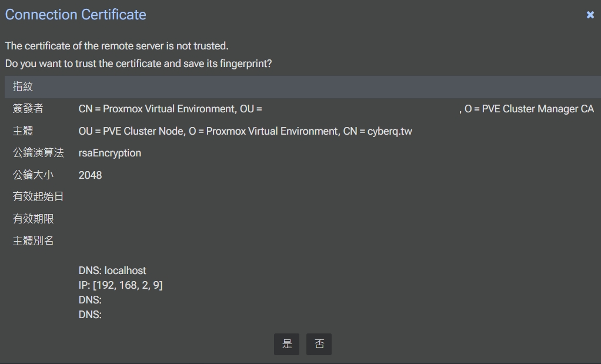Close the Connection Certificate dialog
Screen dimensions: 601x364
pos(590,15)
